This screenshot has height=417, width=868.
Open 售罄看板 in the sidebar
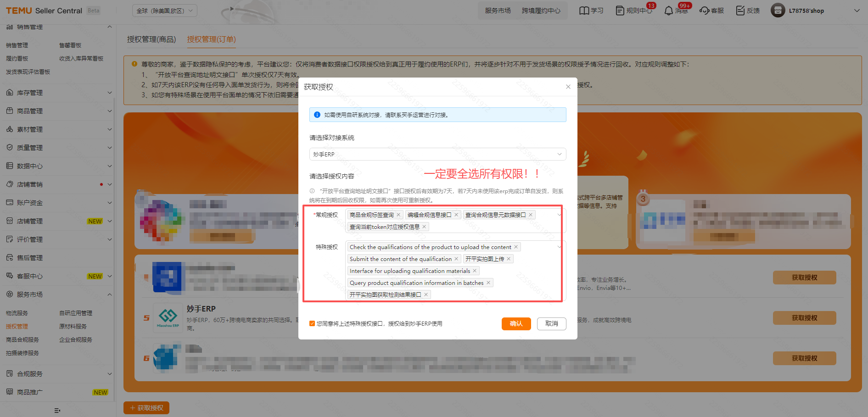70,45
